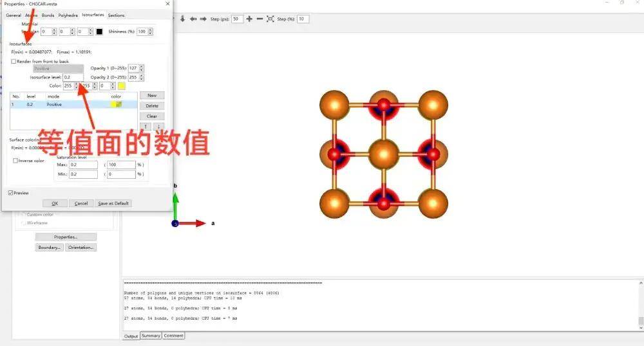This screenshot has height=346, width=644.
Task: Move isosurface down in list
Action: pyautogui.click(x=158, y=126)
